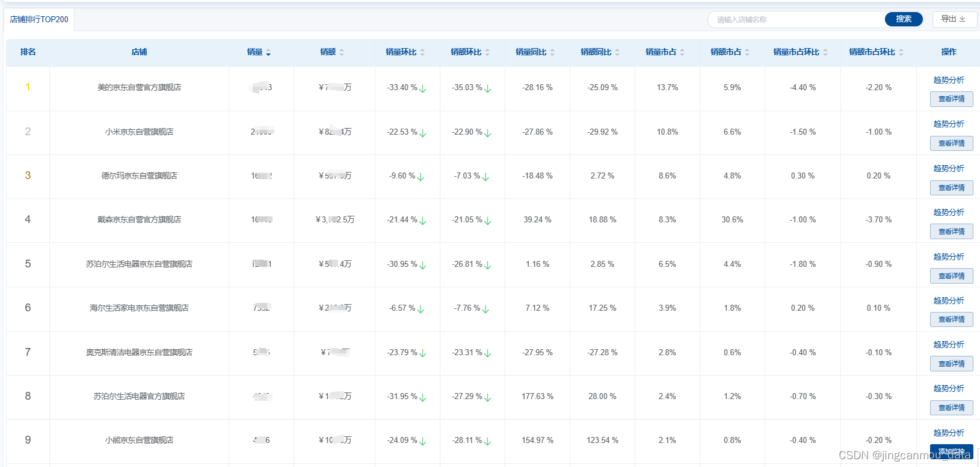Click gold rank number 1
This screenshot has width=980, height=467.
point(28,87)
